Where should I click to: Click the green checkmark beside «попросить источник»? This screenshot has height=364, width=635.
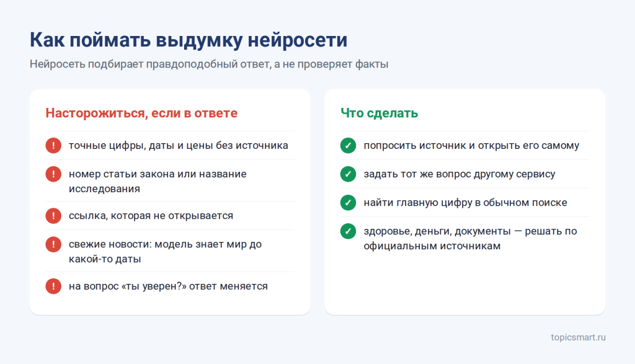pyautogui.click(x=348, y=145)
